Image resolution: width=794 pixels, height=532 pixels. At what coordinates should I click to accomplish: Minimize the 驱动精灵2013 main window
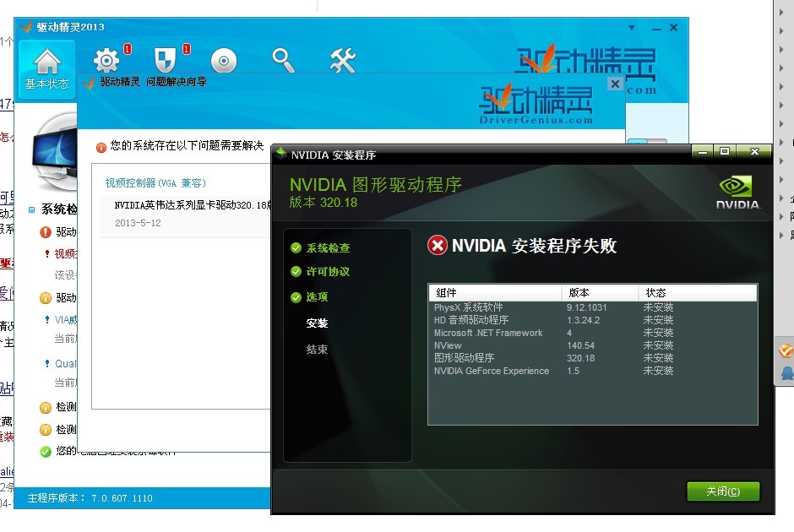tap(657, 29)
